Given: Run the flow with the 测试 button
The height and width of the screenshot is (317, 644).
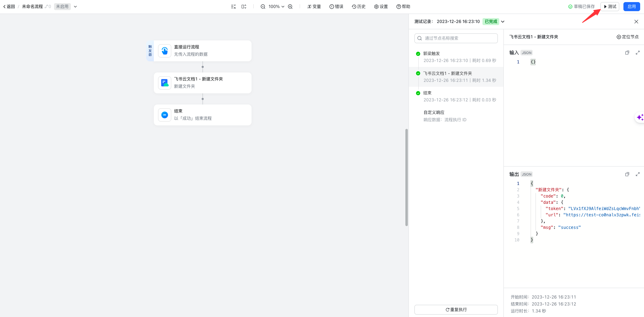Looking at the screenshot, I should [610, 7].
